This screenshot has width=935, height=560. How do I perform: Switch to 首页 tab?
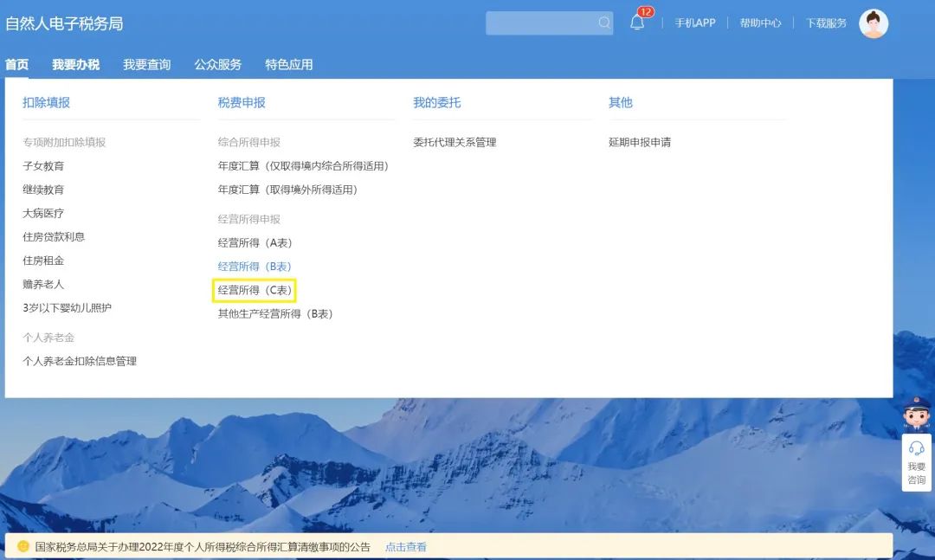tap(16, 64)
